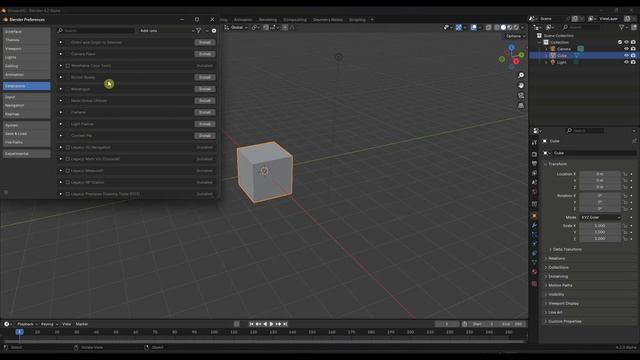Enable the Legacy 3D Navigation add-on checkbox
Viewport: 640px width, 360px height.
coord(68,147)
